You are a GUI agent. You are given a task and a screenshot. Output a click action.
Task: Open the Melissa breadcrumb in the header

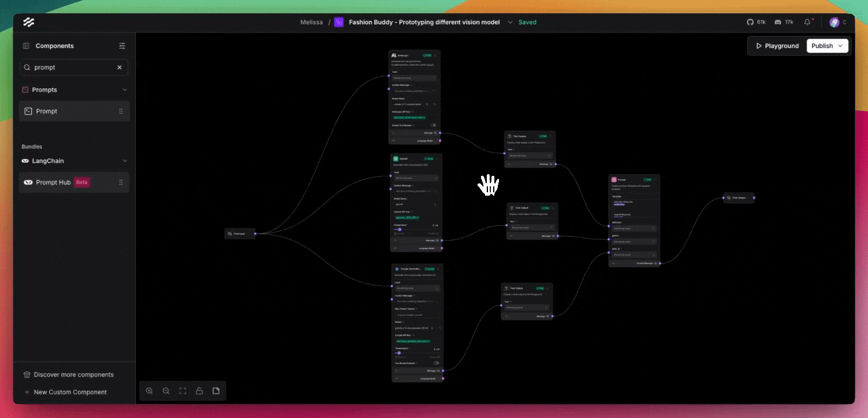[312, 22]
